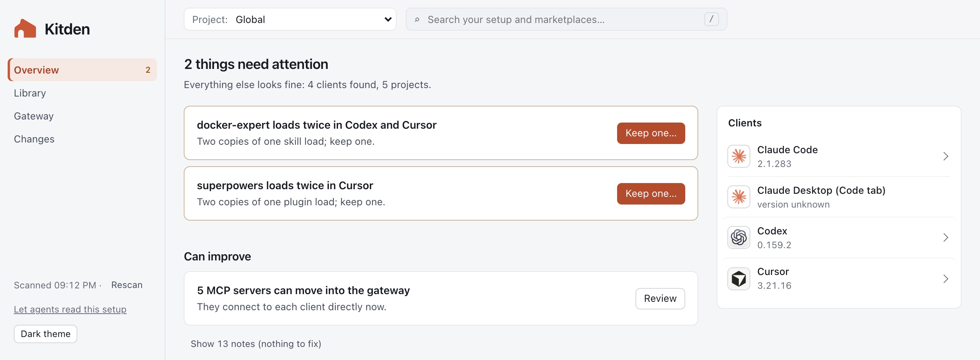This screenshot has height=360, width=980.
Task: Click the Claude Code starburst icon
Action: pyautogui.click(x=739, y=156)
